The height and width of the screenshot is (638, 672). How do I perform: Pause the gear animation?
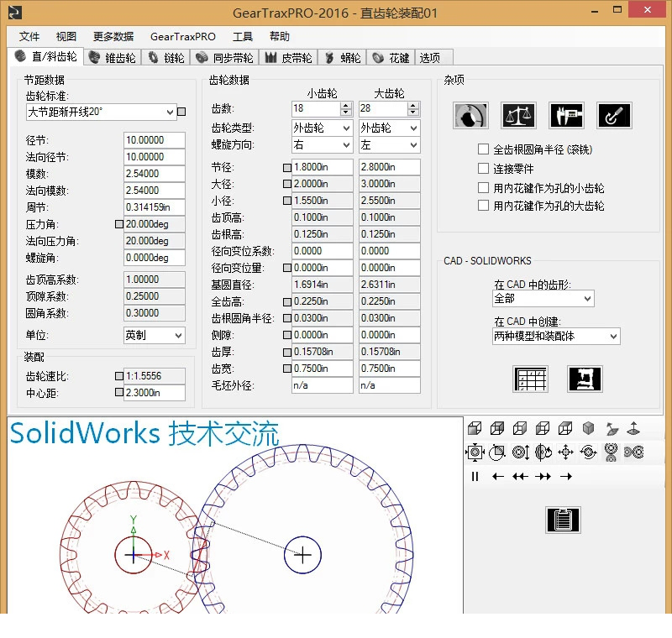coord(475,476)
